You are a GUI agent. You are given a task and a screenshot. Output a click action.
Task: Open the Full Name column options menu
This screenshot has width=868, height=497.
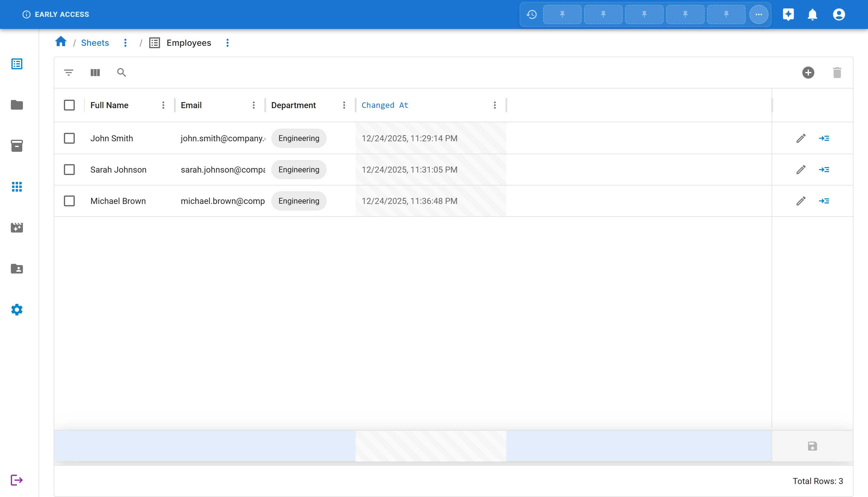point(163,105)
